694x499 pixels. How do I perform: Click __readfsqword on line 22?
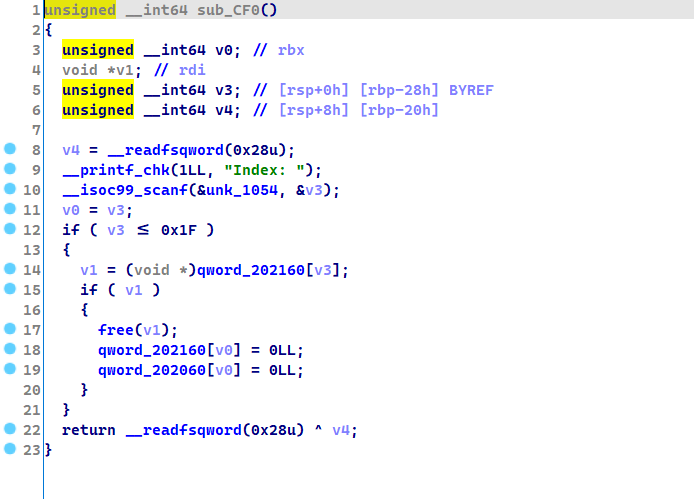(x=184, y=430)
